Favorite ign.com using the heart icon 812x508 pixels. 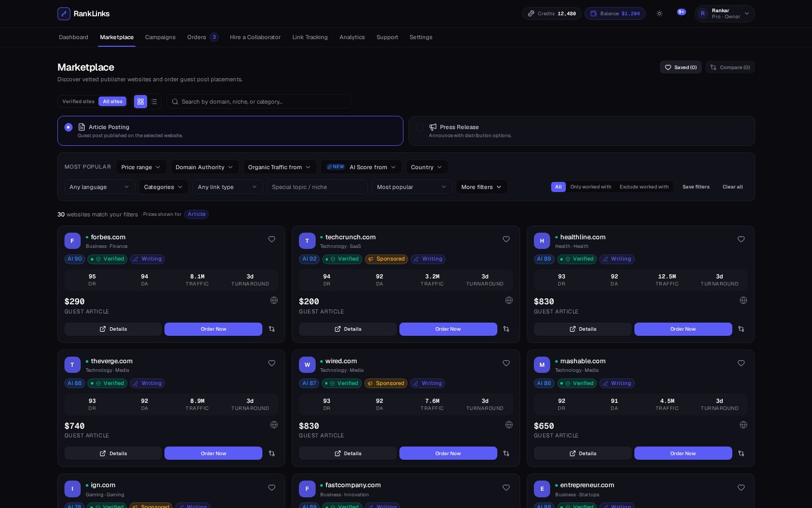point(272,488)
